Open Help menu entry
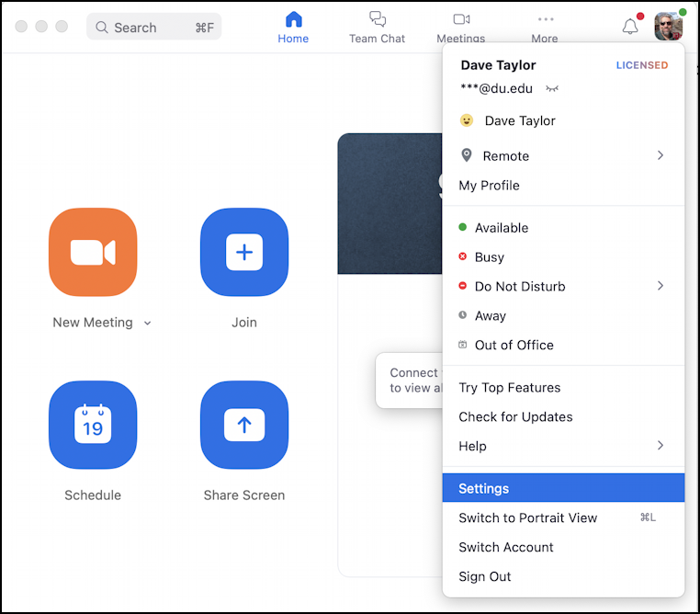The width and height of the screenshot is (700, 614). coord(563,446)
